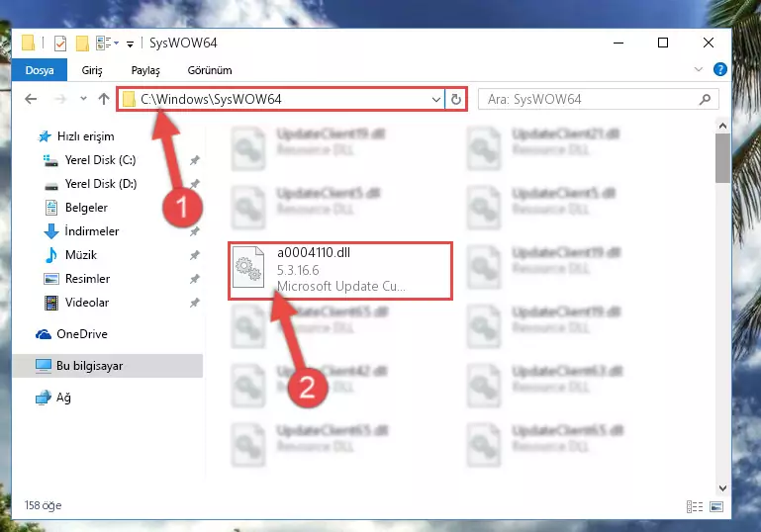The height and width of the screenshot is (532, 761).
Task: Open Müzik folder in sidebar
Action: [71, 255]
